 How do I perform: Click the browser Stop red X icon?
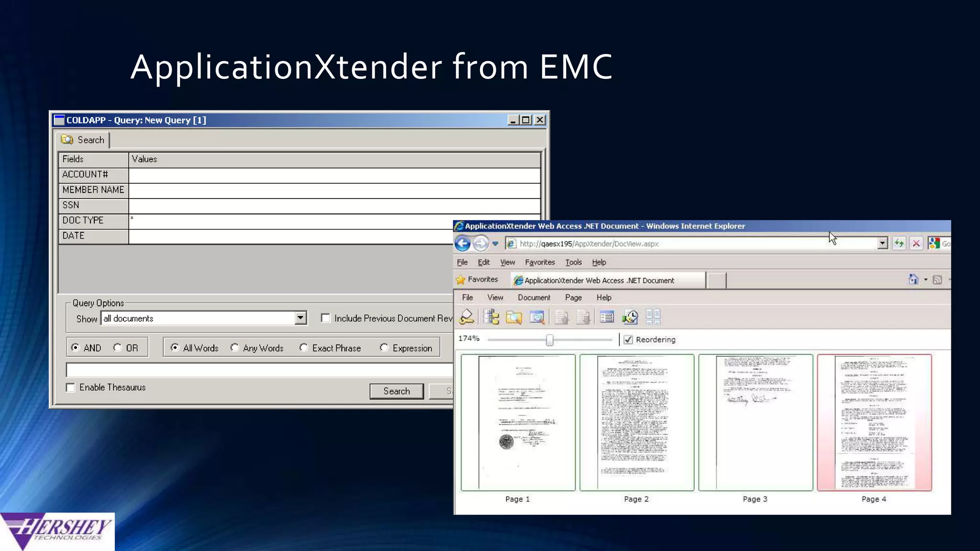coord(916,243)
